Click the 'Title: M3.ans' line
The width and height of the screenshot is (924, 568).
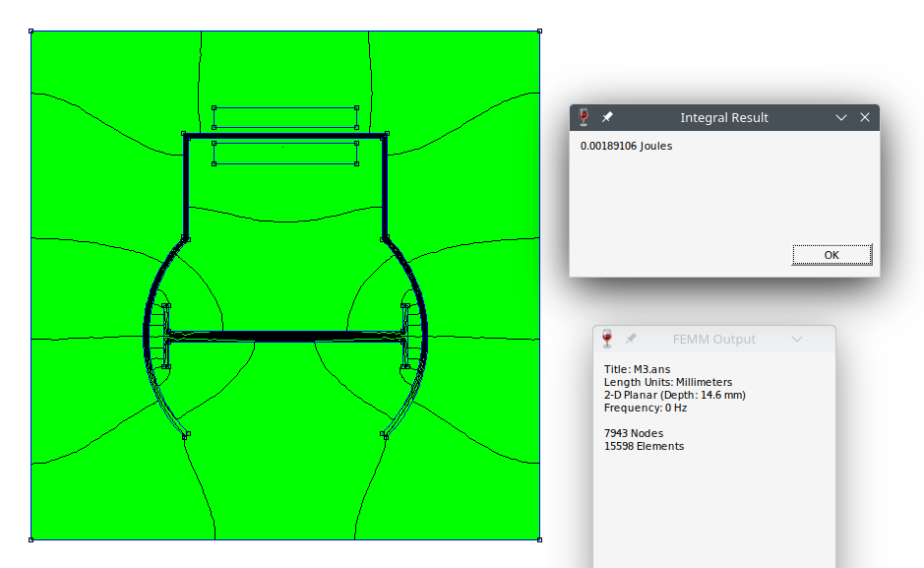tap(637, 369)
